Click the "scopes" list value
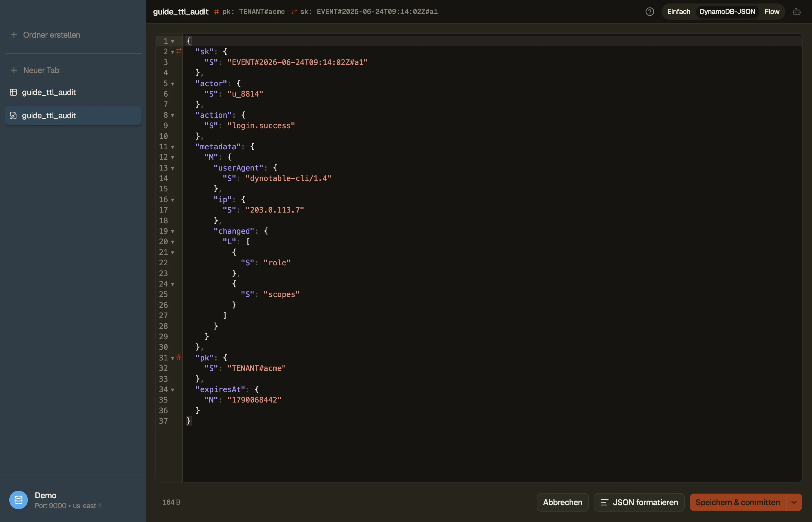The image size is (812, 522). [281, 294]
